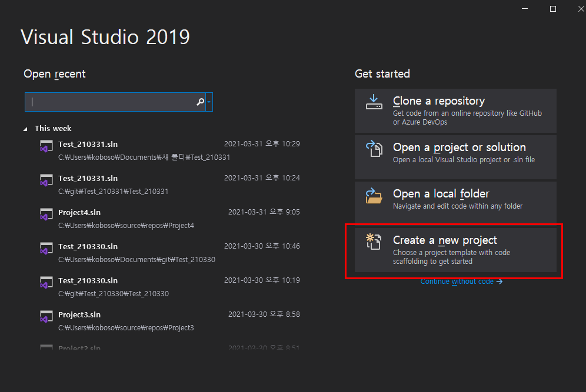Click the Continue without code arrow

500,282
